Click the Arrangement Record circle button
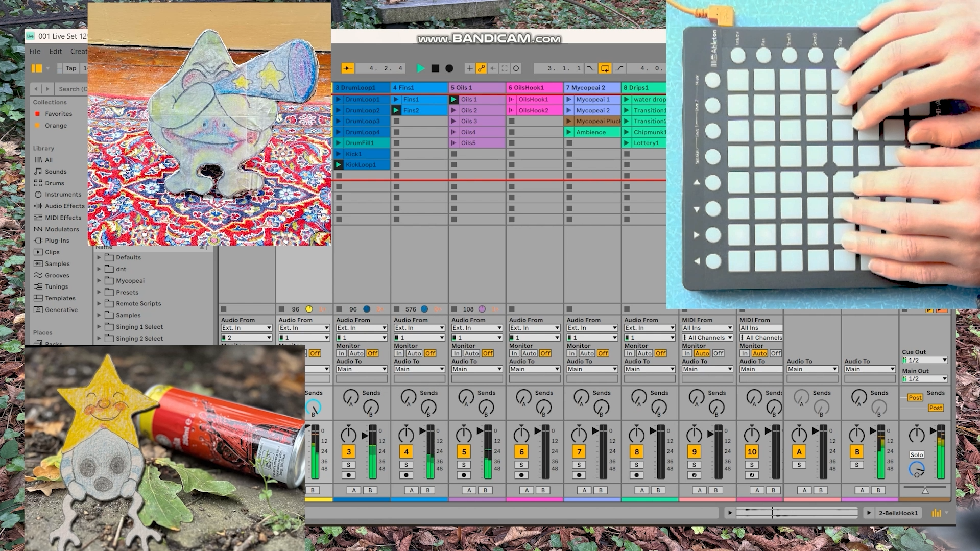This screenshot has height=551, width=980. click(x=449, y=68)
